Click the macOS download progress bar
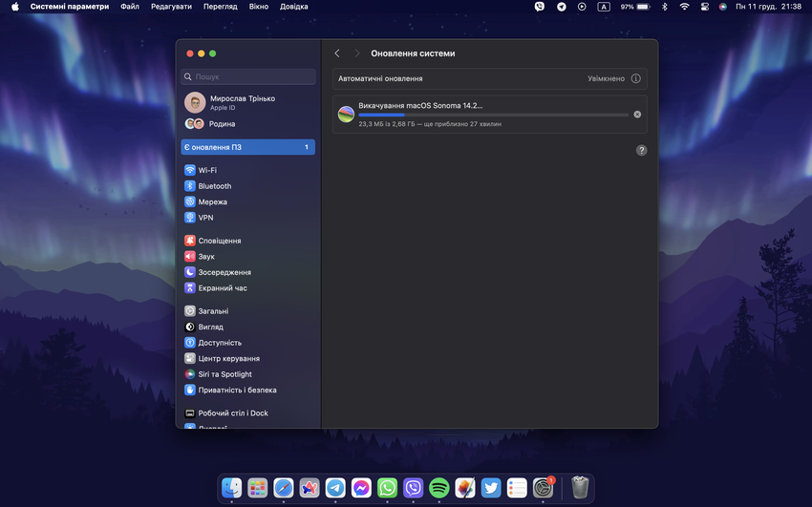This screenshot has height=507, width=812. [493, 115]
